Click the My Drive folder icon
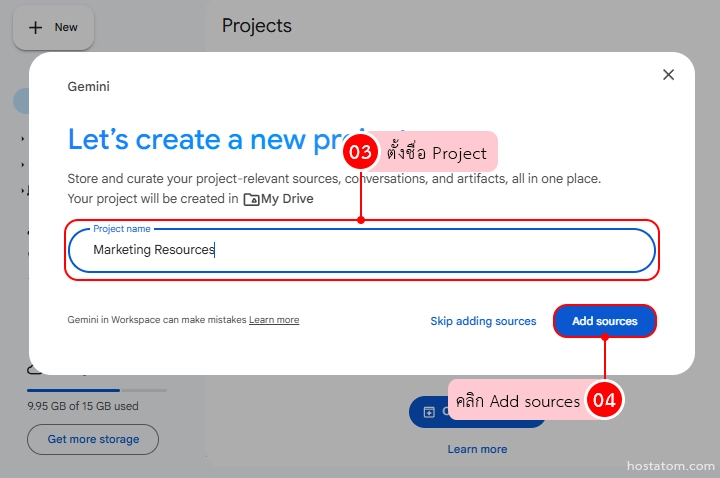 [251, 200]
